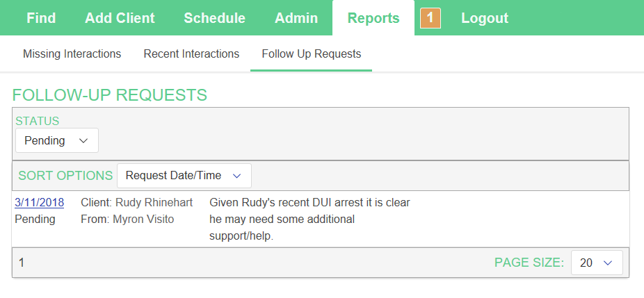644x298 pixels.
Task: Select the Reports nav tab
Action: [x=373, y=18]
